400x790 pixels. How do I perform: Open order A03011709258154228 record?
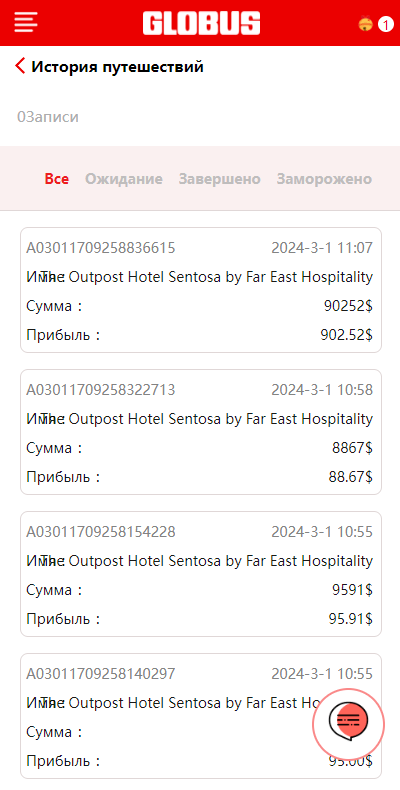point(201,574)
